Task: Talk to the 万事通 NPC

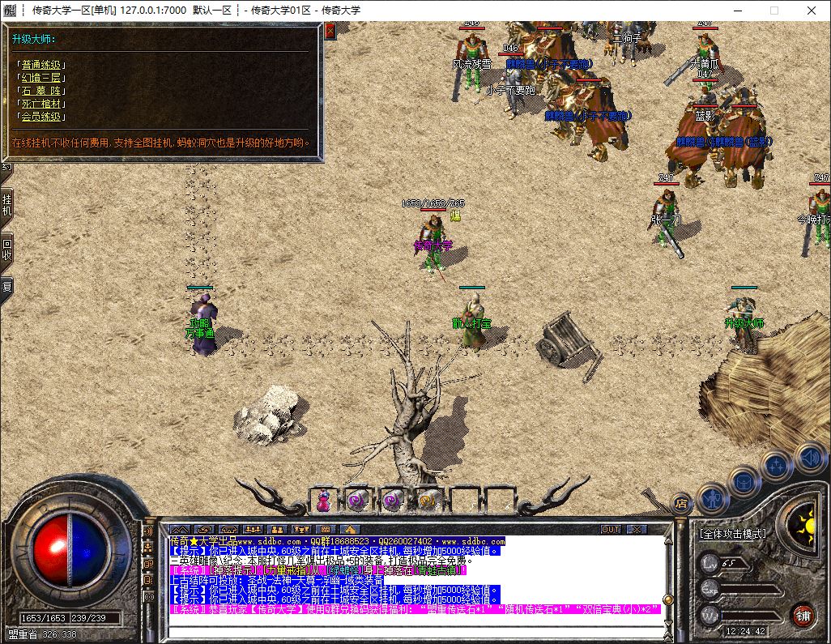Action: (202, 324)
